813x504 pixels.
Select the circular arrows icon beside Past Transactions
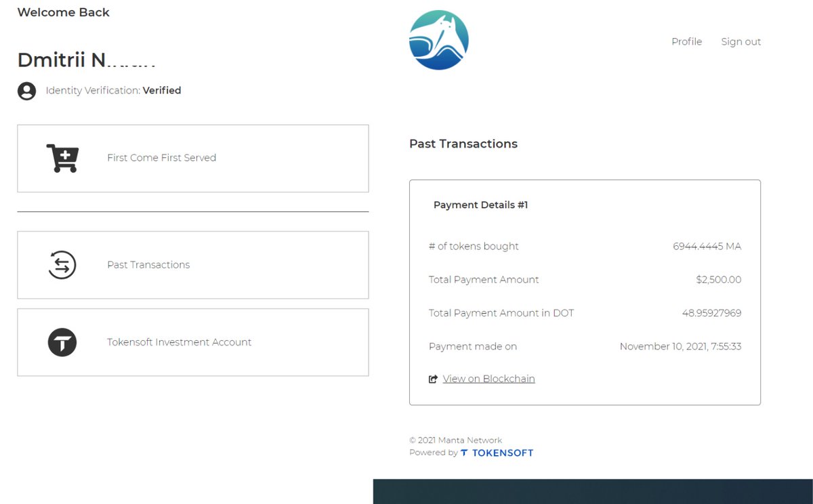pyautogui.click(x=62, y=264)
